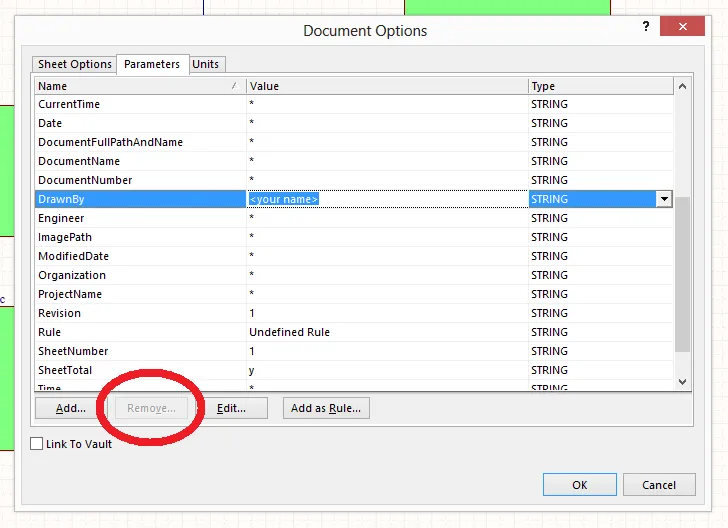The height and width of the screenshot is (528, 728).
Task: Cancel the dialog
Action: tap(659, 485)
